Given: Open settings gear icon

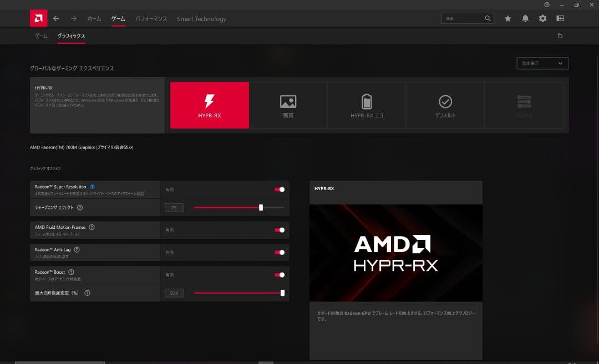Looking at the screenshot, I should (x=542, y=18).
